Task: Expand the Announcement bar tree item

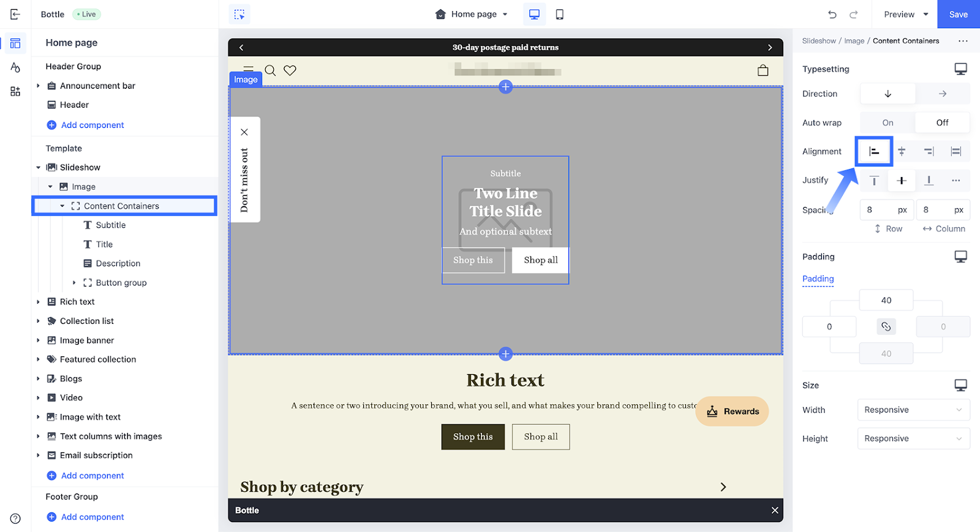Action: tap(38, 86)
